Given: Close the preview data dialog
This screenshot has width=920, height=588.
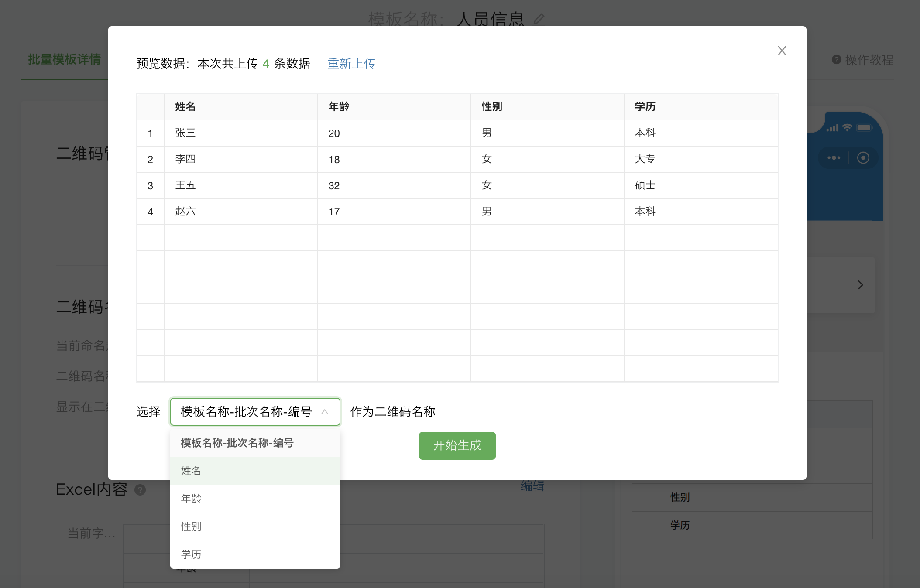Looking at the screenshot, I should [782, 51].
